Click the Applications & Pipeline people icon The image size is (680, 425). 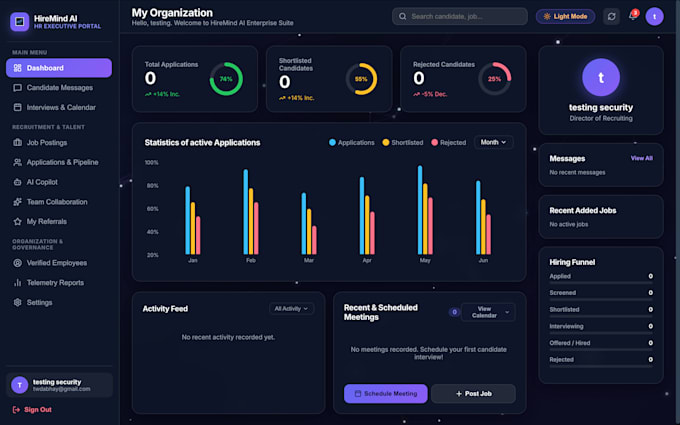[17, 162]
